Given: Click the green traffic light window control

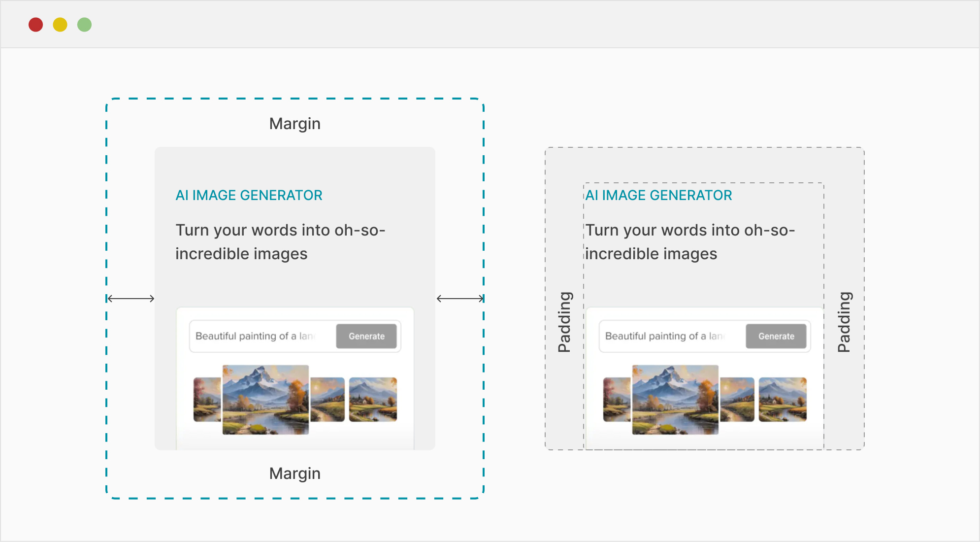Looking at the screenshot, I should tap(84, 24).
